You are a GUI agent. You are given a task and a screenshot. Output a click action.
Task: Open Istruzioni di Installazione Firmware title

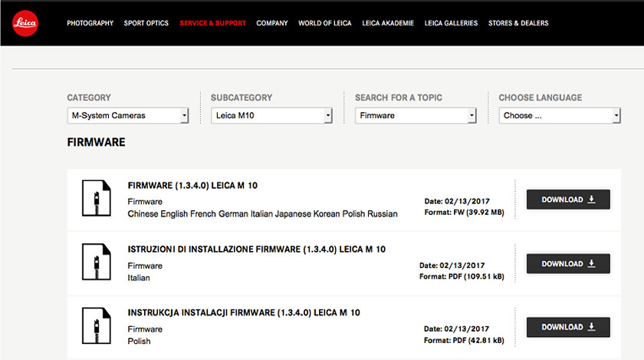click(257, 249)
